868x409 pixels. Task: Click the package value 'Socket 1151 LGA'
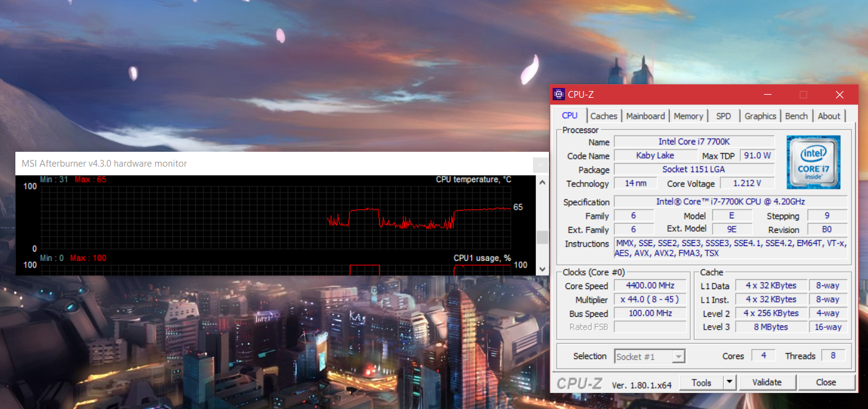pos(694,170)
